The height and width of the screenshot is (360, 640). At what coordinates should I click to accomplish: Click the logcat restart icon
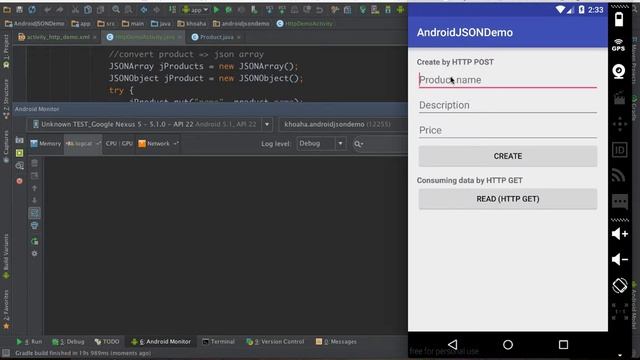click(34, 241)
